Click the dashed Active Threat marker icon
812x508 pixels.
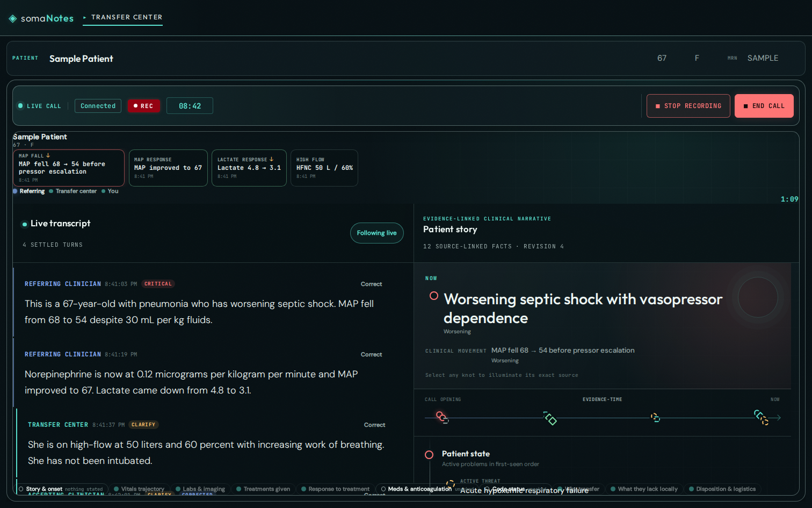coord(450,484)
